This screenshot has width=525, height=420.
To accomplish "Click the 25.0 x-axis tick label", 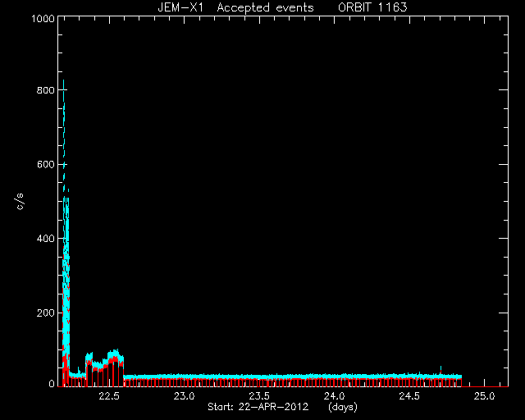I will click(484, 396).
